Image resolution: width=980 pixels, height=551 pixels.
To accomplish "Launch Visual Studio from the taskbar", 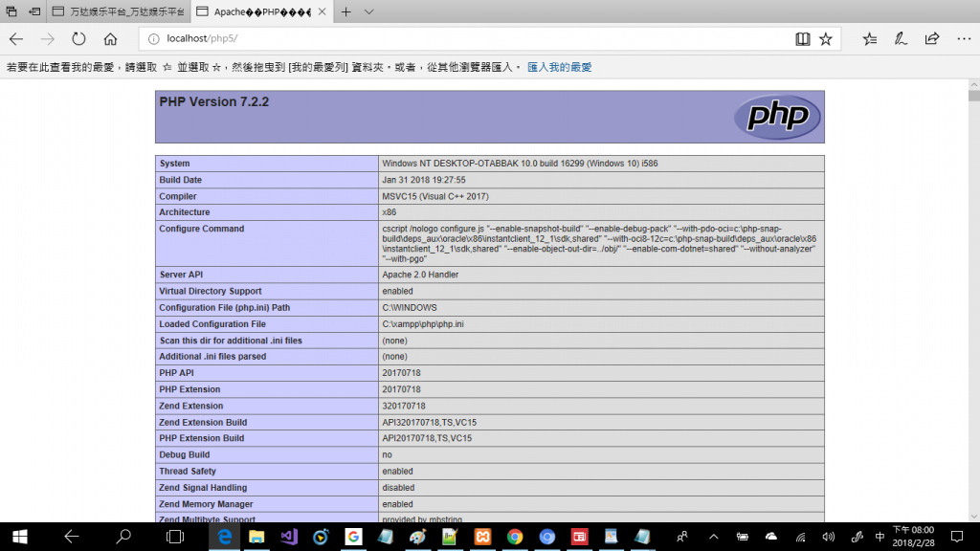I will (289, 537).
